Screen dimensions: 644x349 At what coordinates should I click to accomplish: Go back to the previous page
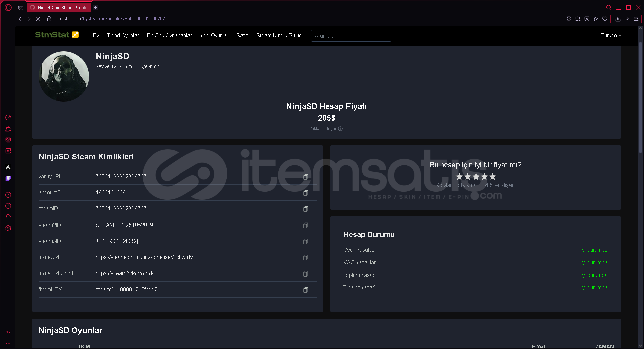20,19
